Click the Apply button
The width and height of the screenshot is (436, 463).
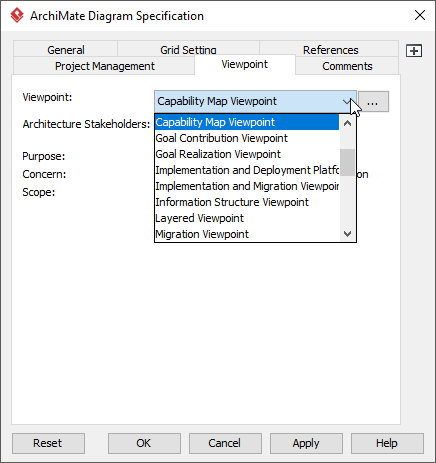coord(306,443)
